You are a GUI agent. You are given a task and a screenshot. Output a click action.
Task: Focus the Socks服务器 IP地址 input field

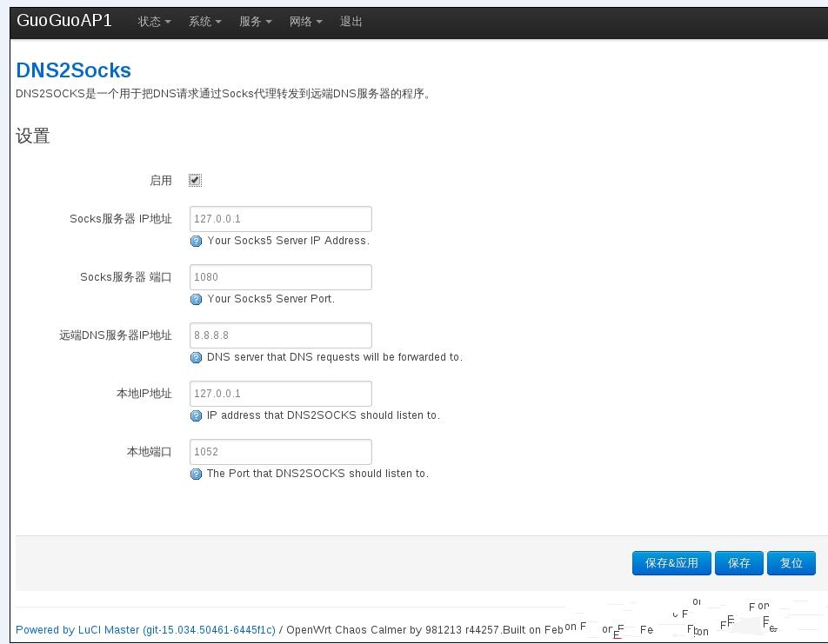[280, 219]
